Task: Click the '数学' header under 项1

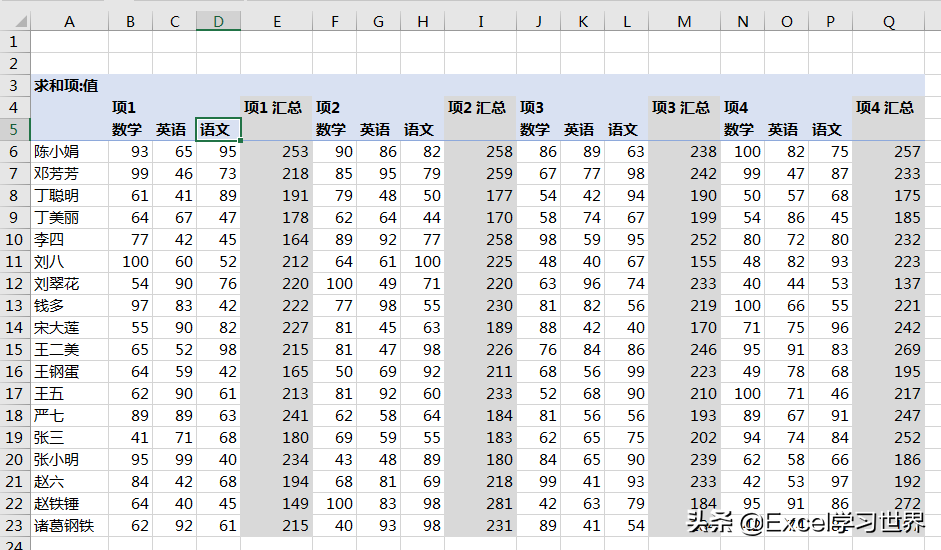Action: click(x=131, y=130)
